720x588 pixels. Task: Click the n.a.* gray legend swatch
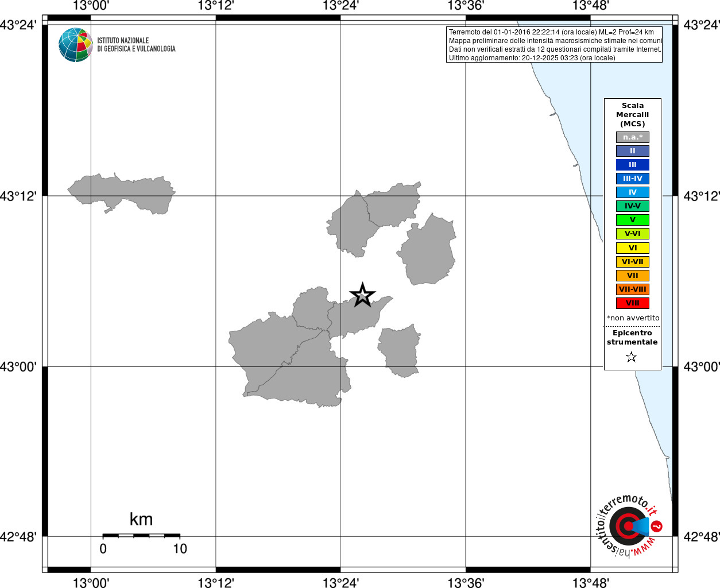pos(633,137)
